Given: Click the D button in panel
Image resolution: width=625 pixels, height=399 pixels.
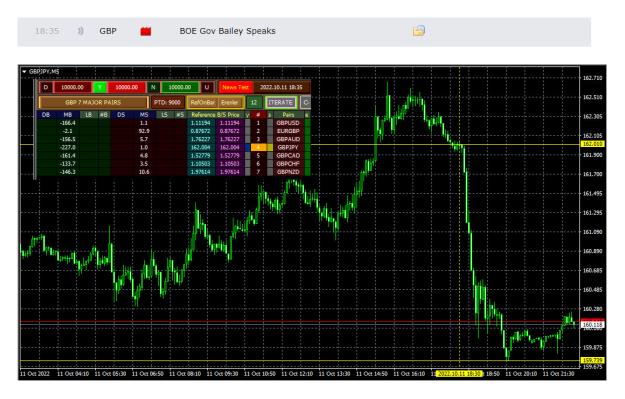Looking at the screenshot, I should click(x=46, y=87).
